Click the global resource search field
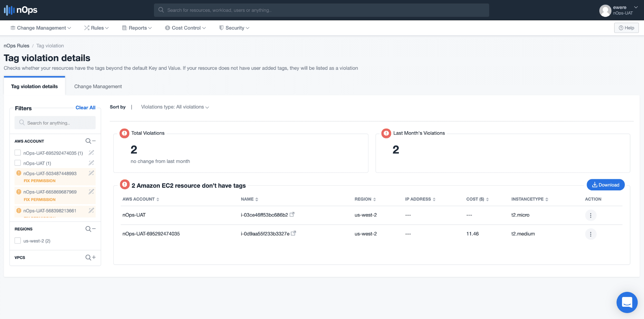Viewport: 644px width, 319px height. click(322, 10)
